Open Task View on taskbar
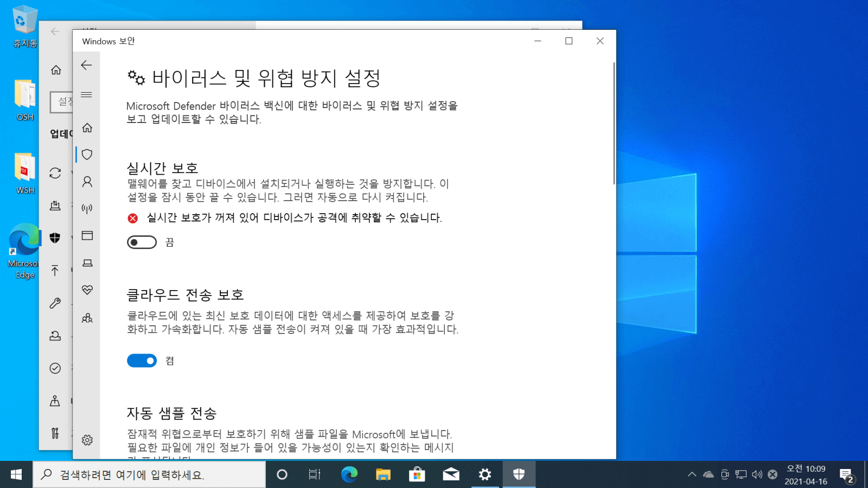This screenshot has height=488, width=868. (x=315, y=474)
